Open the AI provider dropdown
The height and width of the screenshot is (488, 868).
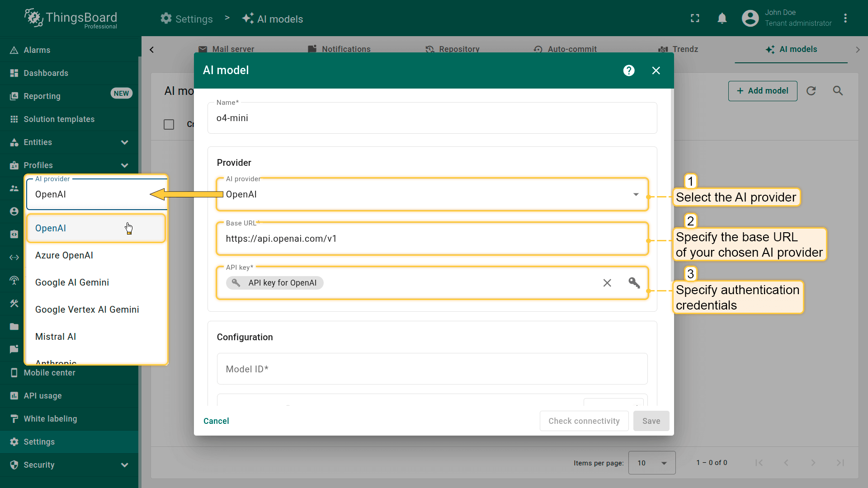pos(432,194)
